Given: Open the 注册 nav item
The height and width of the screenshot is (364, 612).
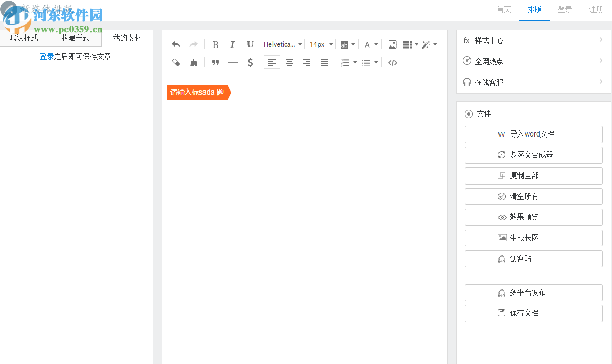Looking at the screenshot, I should pyautogui.click(x=596, y=9).
